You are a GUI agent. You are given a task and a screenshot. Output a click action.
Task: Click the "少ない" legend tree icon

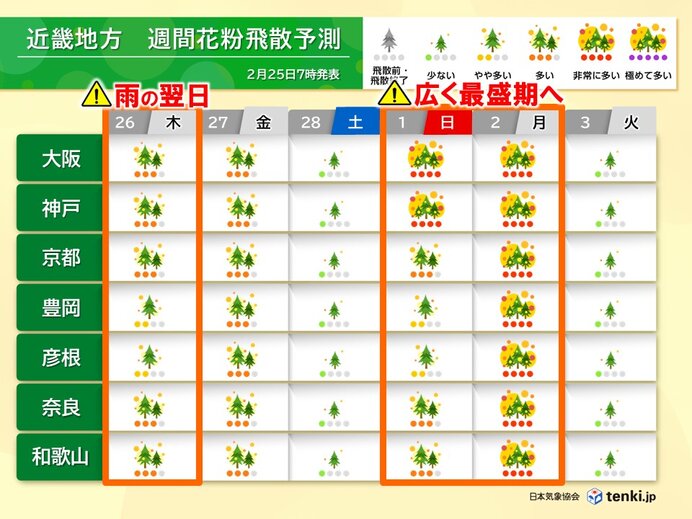(439, 44)
